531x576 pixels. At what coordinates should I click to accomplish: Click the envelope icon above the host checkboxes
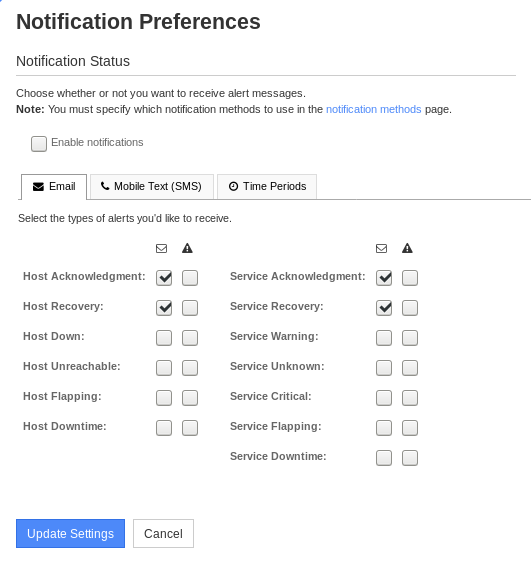pyautogui.click(x=161, y=249)
